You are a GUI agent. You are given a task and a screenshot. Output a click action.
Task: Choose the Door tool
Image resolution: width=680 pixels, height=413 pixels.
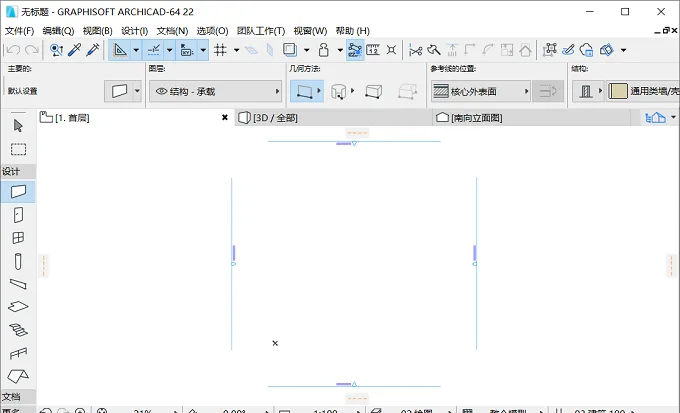[18, 215]
